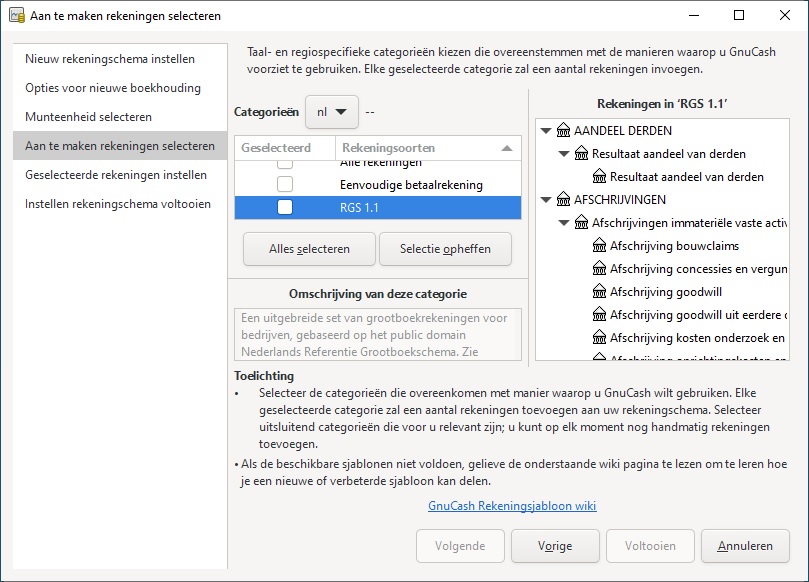This screenshot has height=582, width=809.
Task: Collapse the AFSCHRIJVINGEN tree node
Action: coord(545,200)
